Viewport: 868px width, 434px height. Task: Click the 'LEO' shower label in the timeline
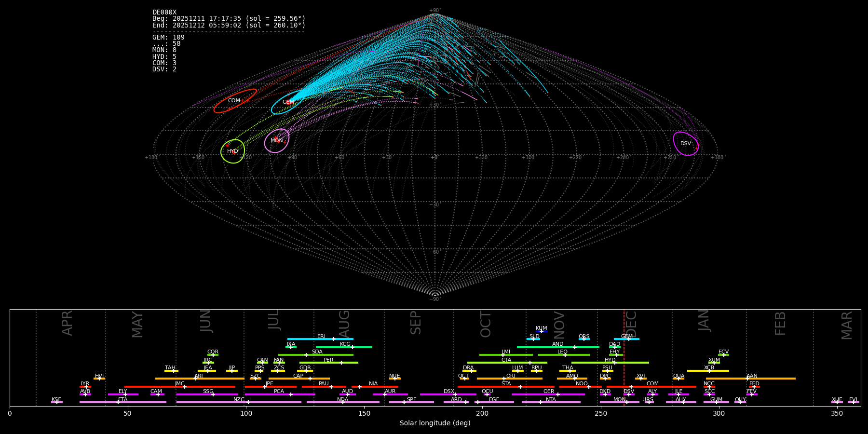(563, 352)
